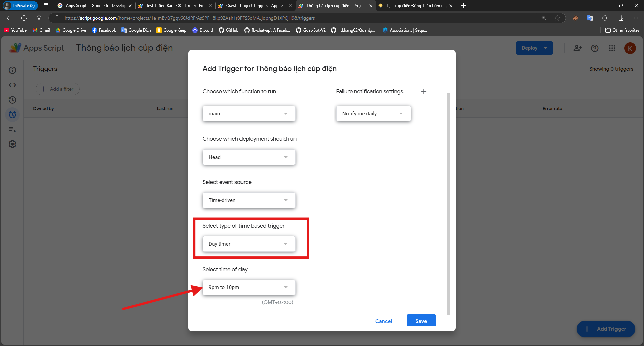The width and height of the screenshot is (644, 346).
Task: Open the Notify me daily dropdown
Action: coord(373,114)
